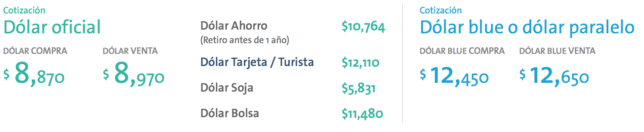Click the blue dollar venta value $12,650
The image size is (644, 132).
click(554, 76)
